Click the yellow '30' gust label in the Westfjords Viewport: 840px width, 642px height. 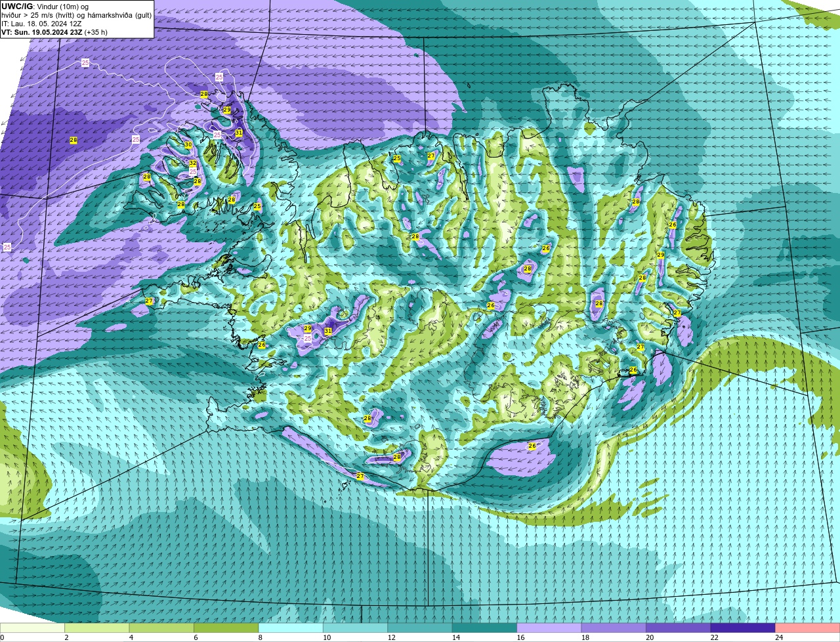tap(188, 144)
